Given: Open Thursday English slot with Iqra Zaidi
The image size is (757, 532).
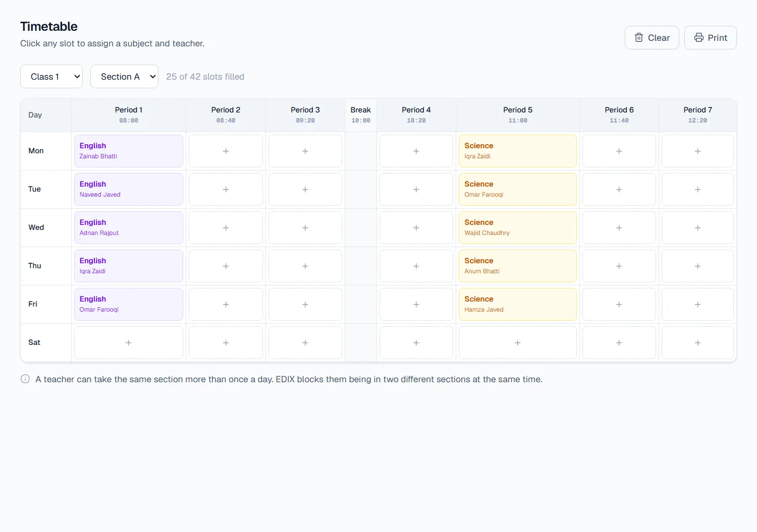Looking at the screenshot, I should click(129, 266).
